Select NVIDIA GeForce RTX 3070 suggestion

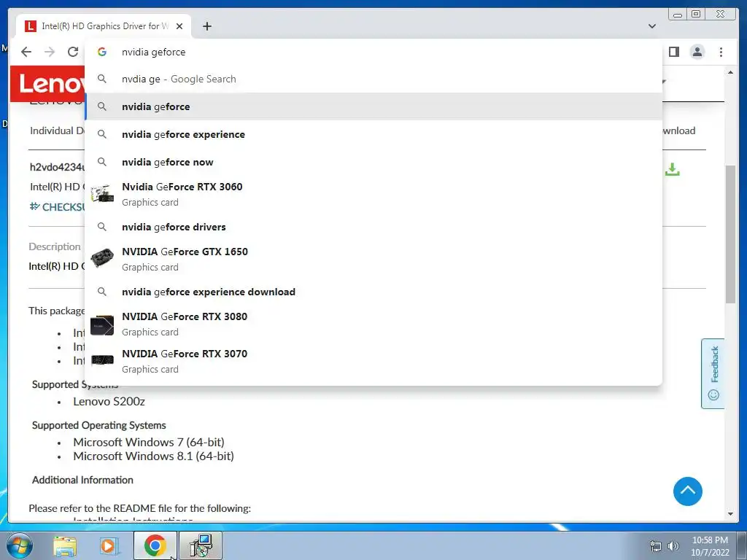[x=373, y=361]
